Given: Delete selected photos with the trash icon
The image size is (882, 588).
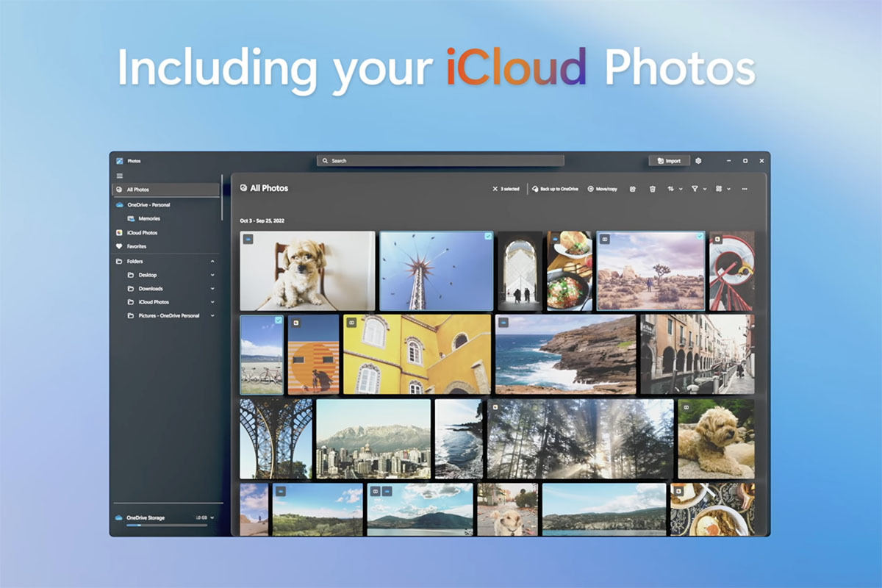Looking at the screenshot, I should click(x=652, y=189).
